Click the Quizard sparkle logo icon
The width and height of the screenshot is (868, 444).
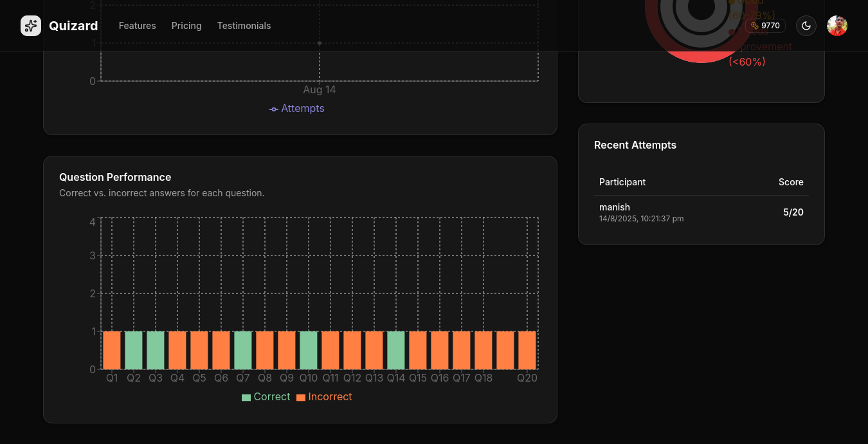click(x=31, y=26)
